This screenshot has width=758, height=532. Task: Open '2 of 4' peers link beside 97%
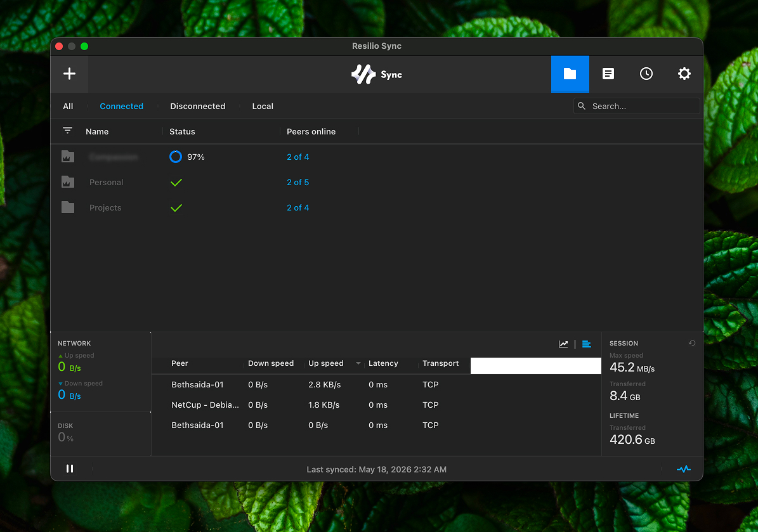click(x=297, y=157)
